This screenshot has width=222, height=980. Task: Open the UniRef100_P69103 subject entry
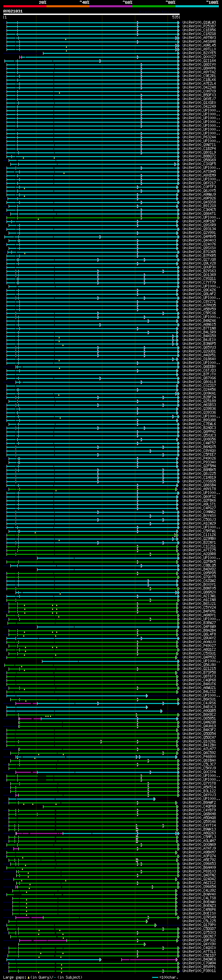(199, 871)
